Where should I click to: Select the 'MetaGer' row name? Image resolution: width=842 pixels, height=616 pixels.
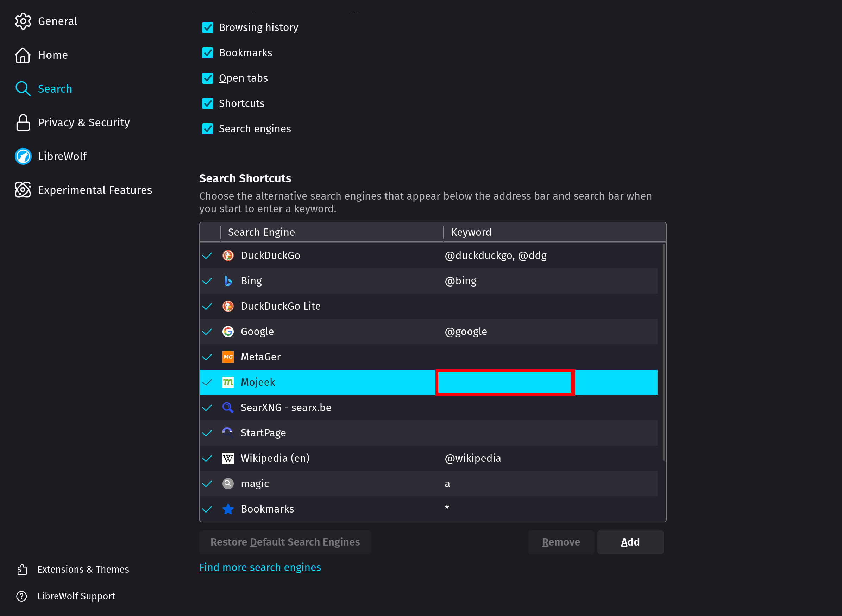[260, 357]
